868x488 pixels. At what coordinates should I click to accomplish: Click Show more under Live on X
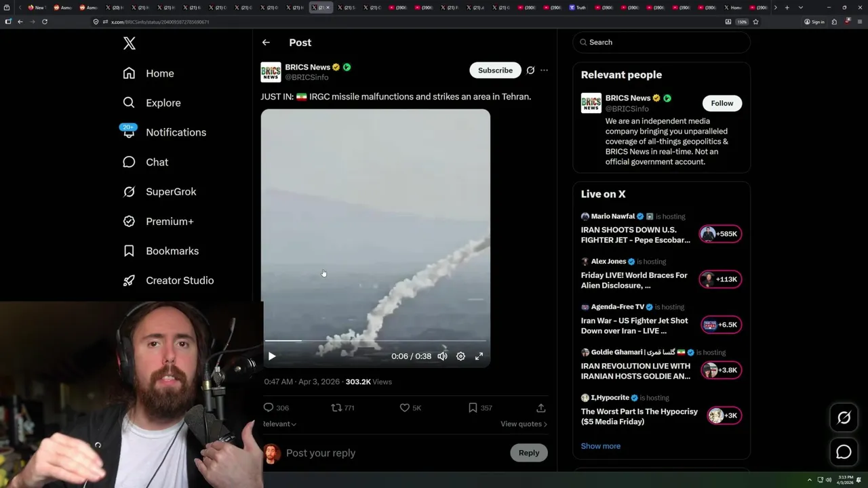coord(601,446)
